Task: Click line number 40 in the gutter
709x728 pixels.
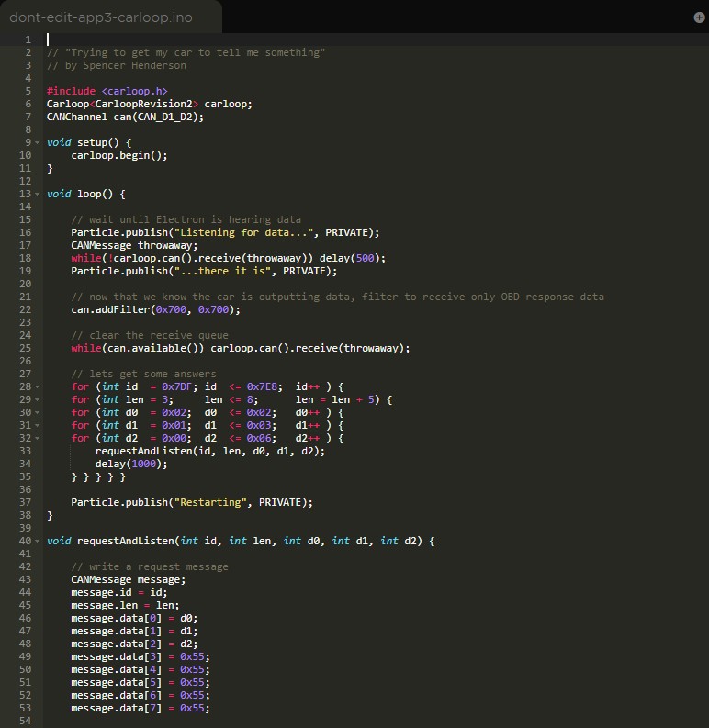Action: coord(26,541)
